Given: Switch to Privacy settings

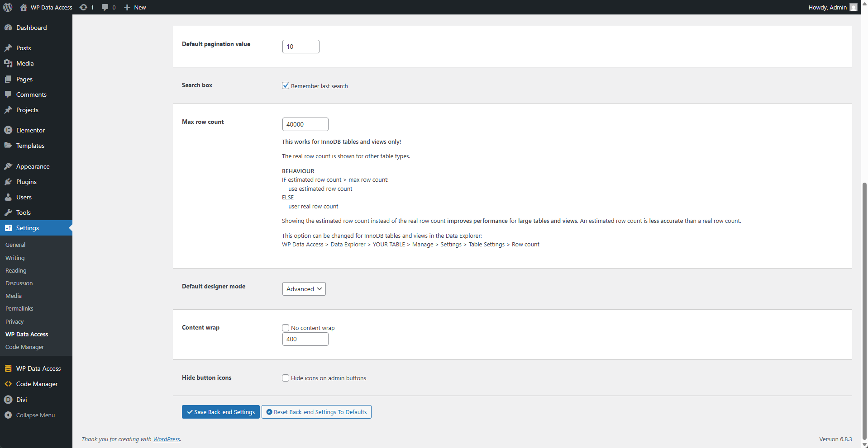Looking at the screenshot, I should (14, 321).
